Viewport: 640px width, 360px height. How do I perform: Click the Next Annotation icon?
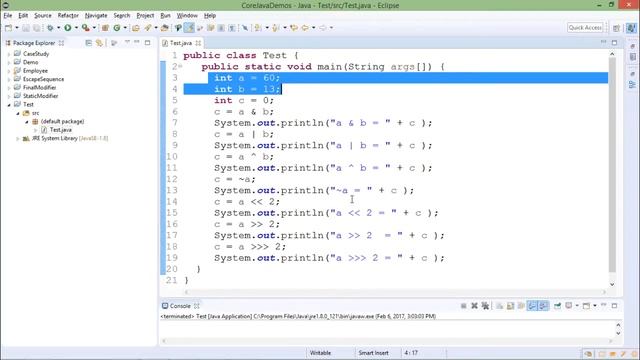click(258, 28)
